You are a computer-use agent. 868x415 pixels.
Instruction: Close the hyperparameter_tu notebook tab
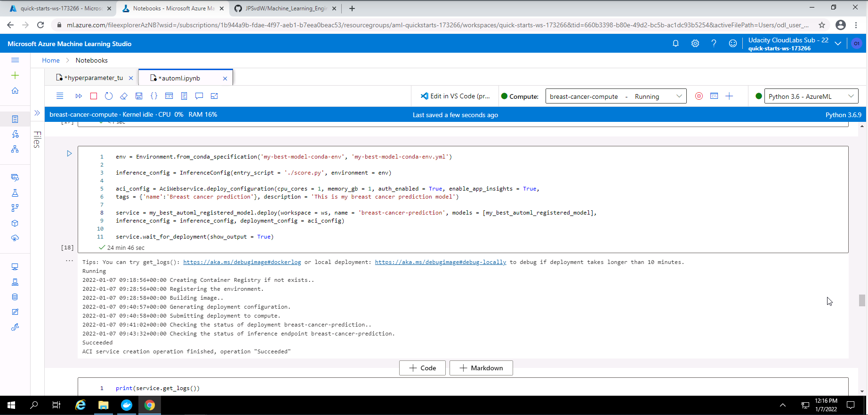(131, 79)
